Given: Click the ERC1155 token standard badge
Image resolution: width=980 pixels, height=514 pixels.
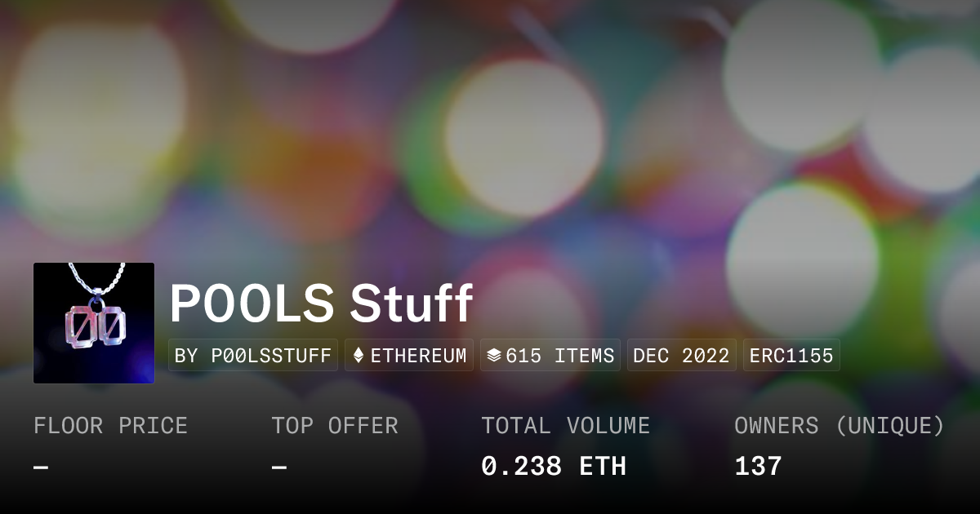Looking at the screenshot, I should (791, 356).
